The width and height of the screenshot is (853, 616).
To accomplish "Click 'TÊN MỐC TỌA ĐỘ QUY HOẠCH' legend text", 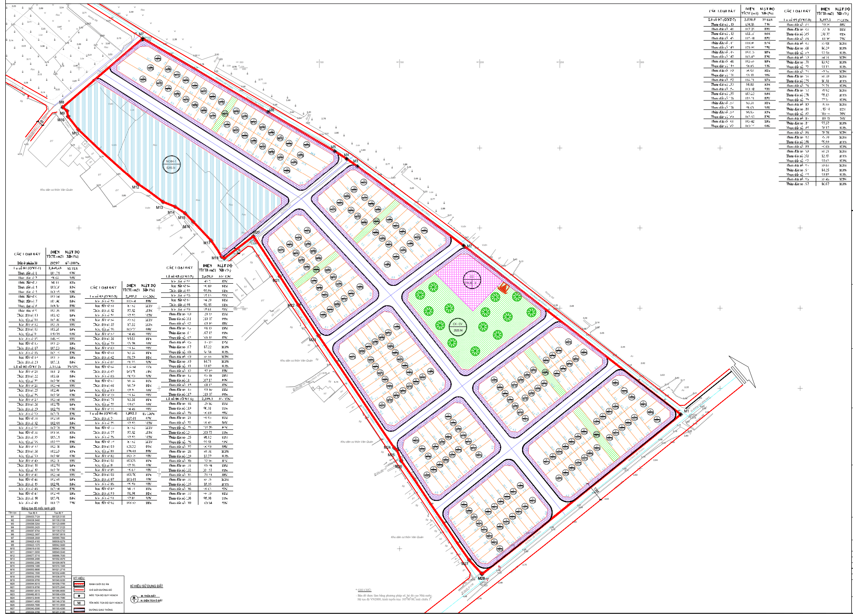I will point(106,603).
